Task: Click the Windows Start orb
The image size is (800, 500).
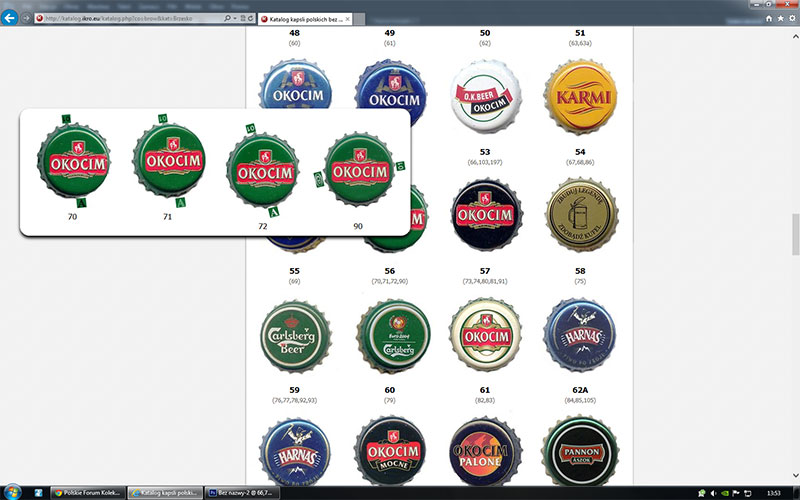Action: click(x=12, y=492)
